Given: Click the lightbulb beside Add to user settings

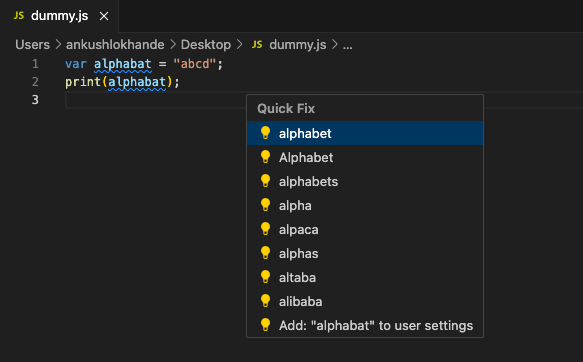Looking at the screenshot, I should pos(265,324).
